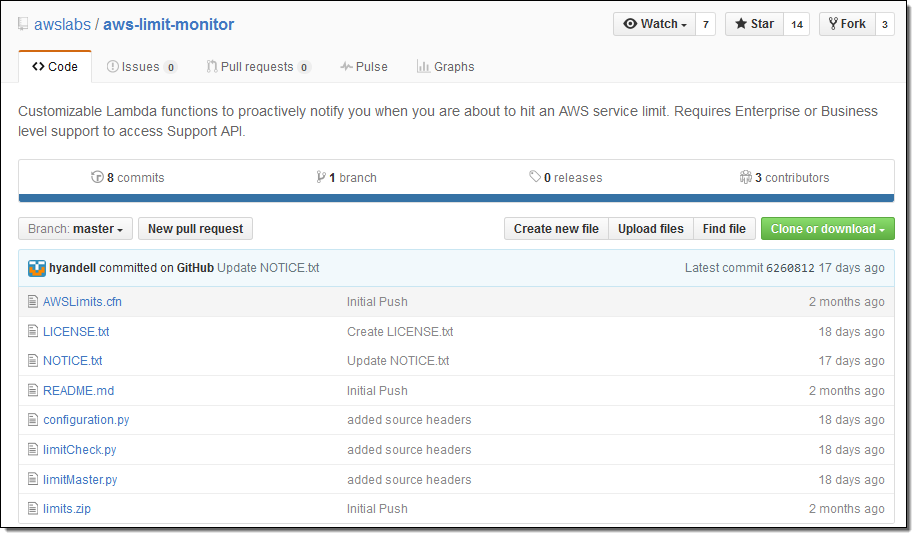Screen dimensions: 917x538
Task: Click the Code brackets icon
Action: click(38, 67)
